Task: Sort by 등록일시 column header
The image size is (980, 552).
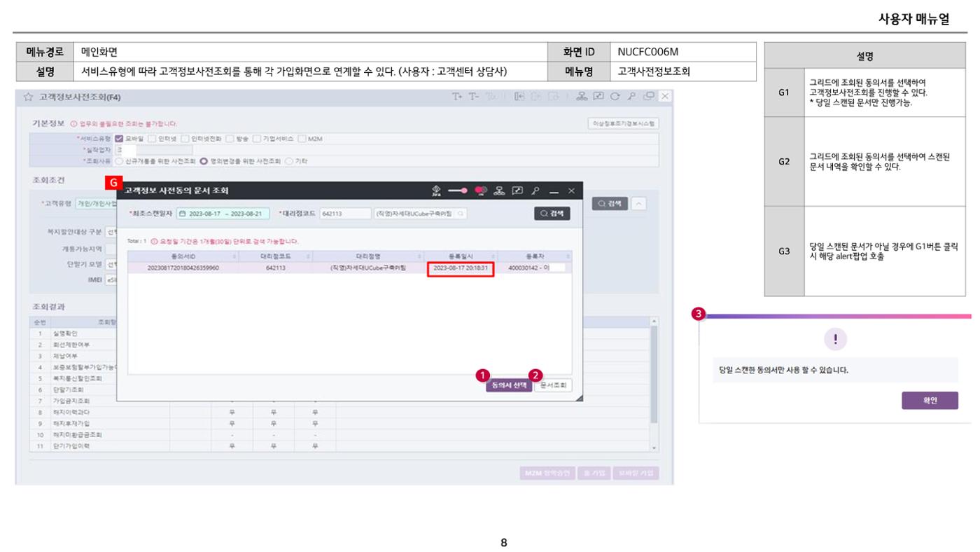Action: (x=461, y=256)
